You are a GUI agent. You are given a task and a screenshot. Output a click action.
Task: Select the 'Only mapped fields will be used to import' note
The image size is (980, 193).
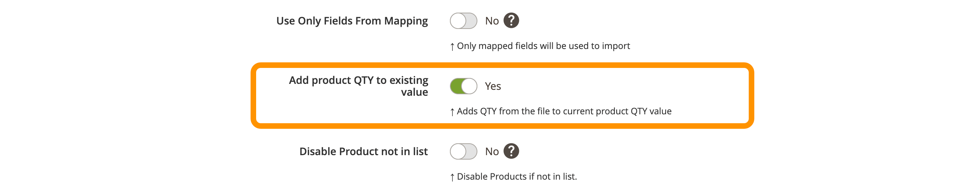(543, 46)
